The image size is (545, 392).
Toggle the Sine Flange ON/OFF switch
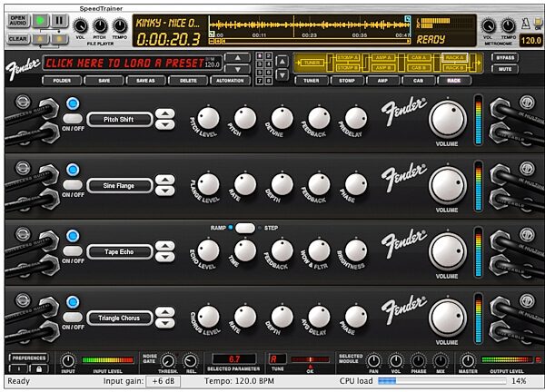[73, 185]
